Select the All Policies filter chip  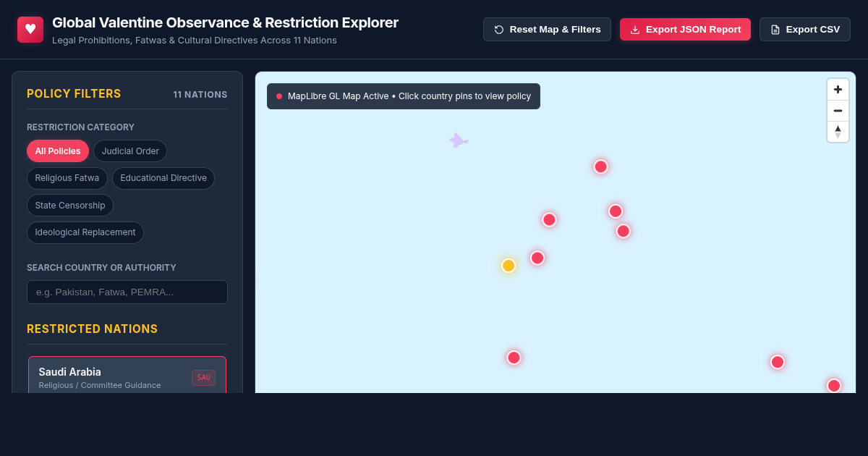tap(58, 151)
